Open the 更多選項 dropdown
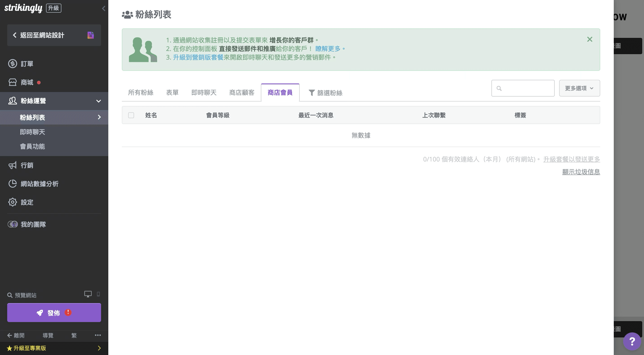This screenshot has width=644, height=355. [x=579, y=88]
